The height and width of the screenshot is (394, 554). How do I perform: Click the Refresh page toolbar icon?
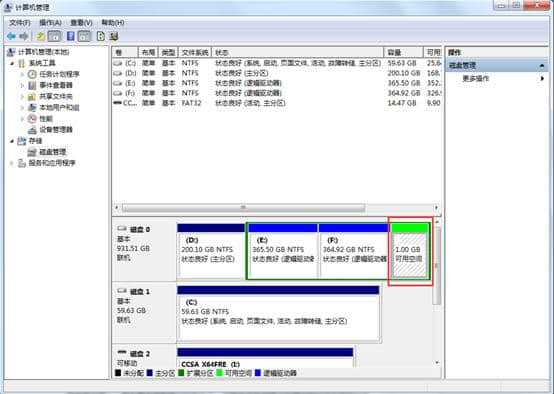point(101,36)
